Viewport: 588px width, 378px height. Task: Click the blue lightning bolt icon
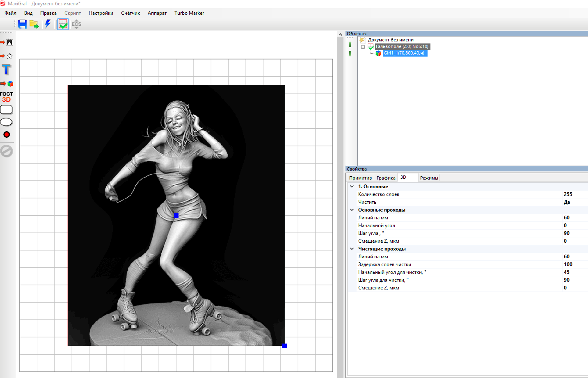[48, 24]
